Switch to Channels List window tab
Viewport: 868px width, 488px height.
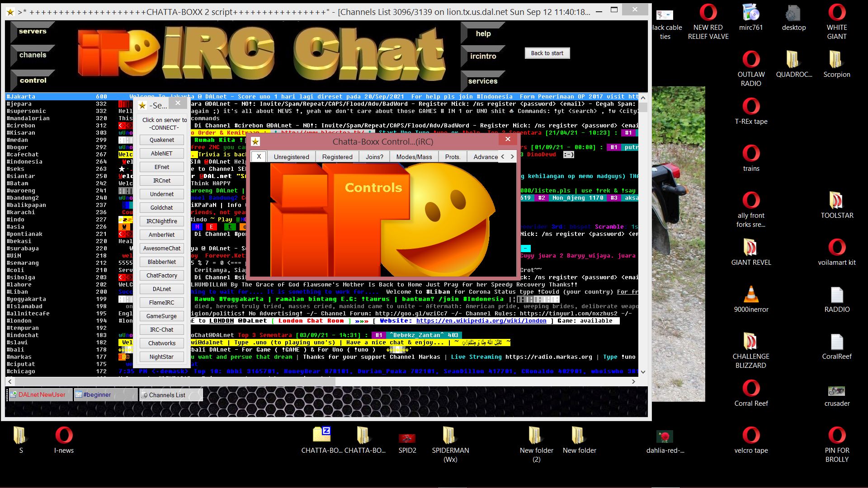[170, 395]
